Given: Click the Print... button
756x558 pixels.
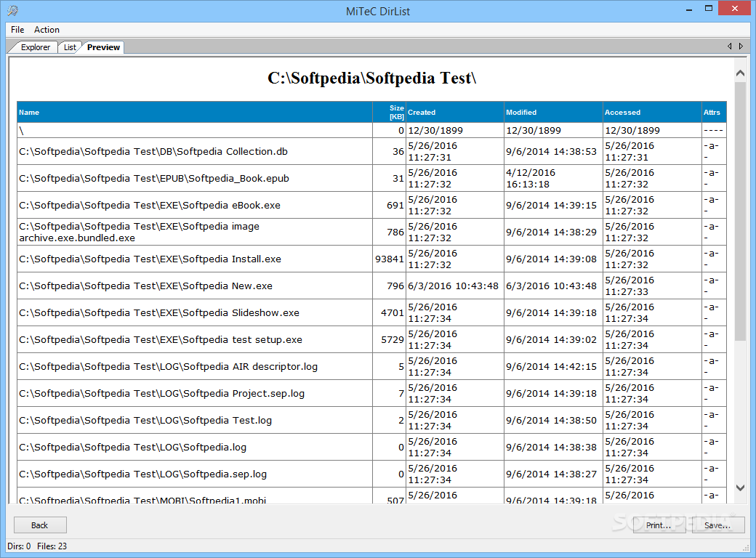Looking at the screenshot, I should [x=659, y=525].
